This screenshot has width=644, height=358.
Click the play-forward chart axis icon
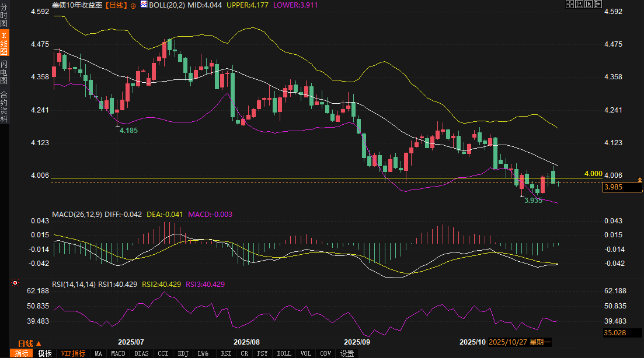pyautogui.click(x=589, y=5)
